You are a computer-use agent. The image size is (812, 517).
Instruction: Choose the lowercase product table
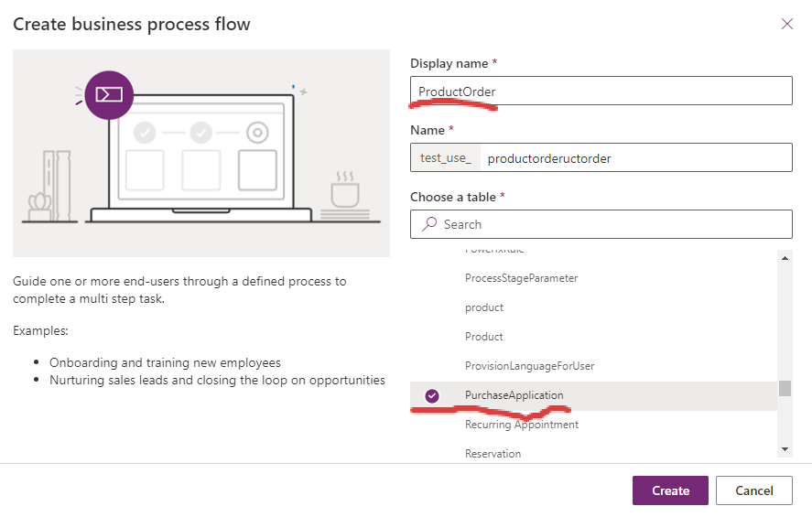(484, 307)
